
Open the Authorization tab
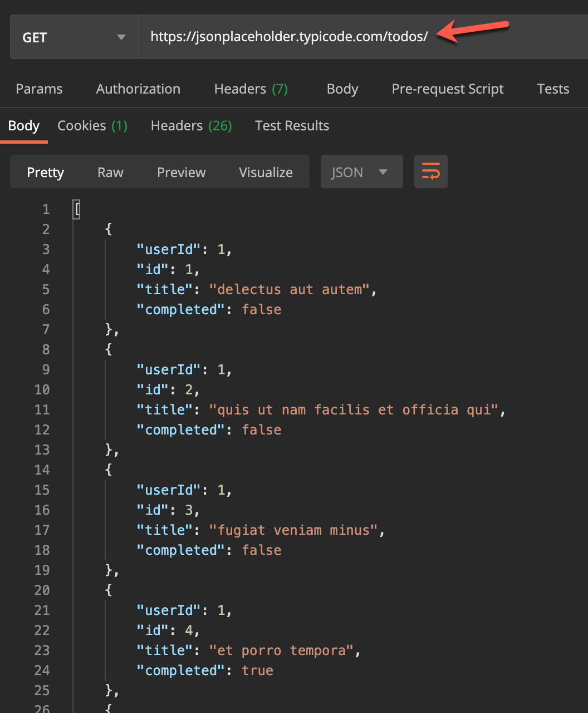138,89
